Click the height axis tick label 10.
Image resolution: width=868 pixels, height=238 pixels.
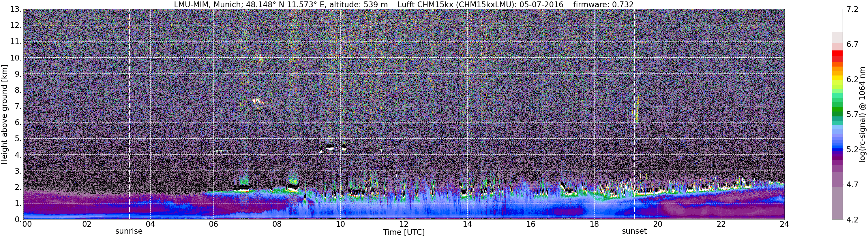tap(16, 58)
